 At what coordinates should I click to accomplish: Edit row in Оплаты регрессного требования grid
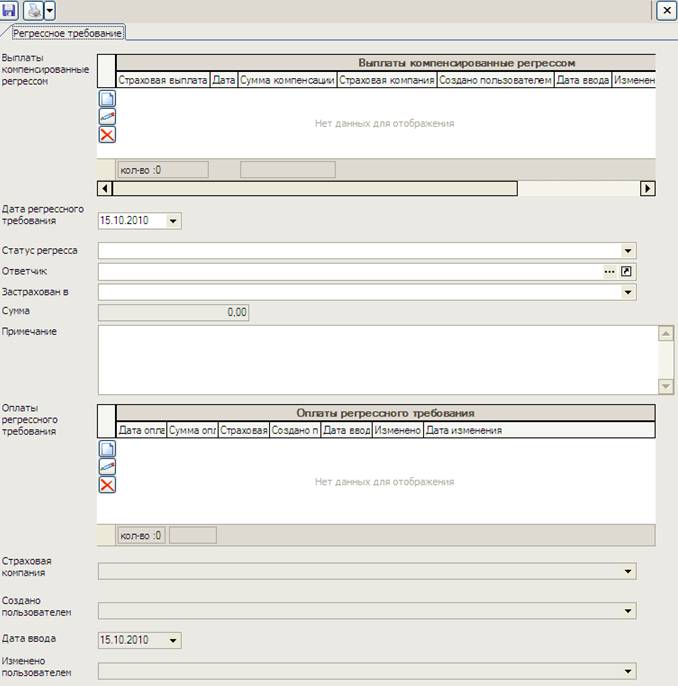pos(107,467)
